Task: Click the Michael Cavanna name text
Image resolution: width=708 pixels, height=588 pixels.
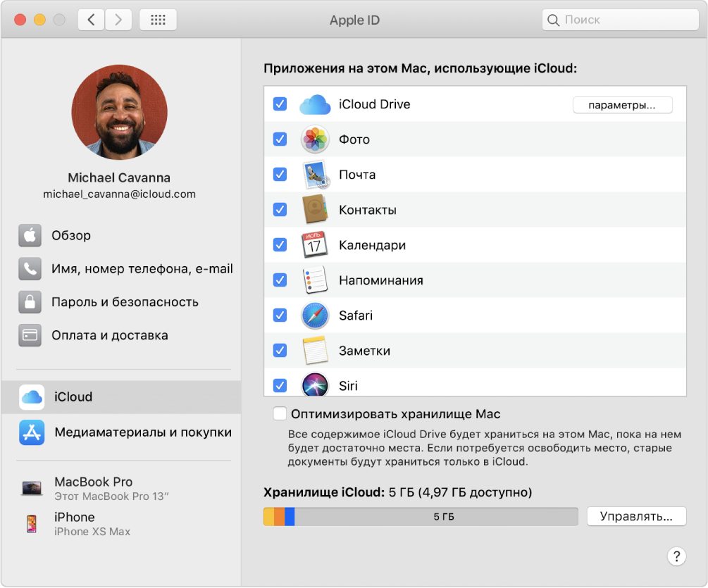Action: (119, 177)
